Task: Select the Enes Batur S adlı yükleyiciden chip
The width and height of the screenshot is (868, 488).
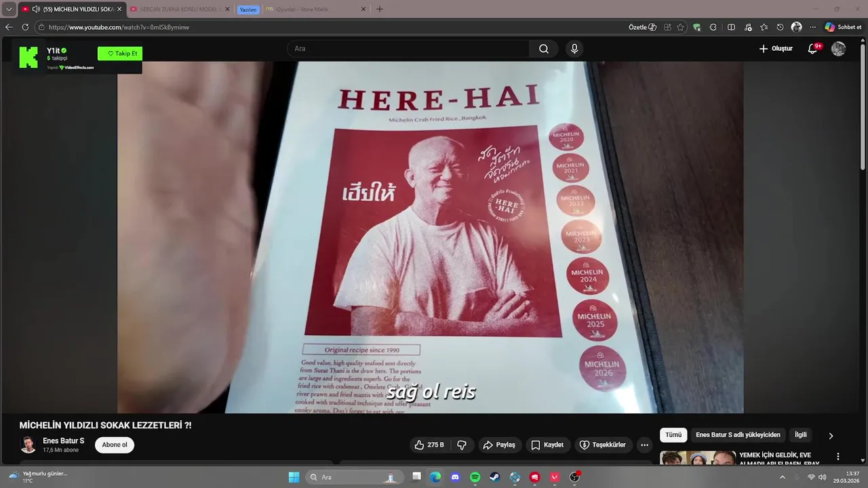Action: pos(738,435)
